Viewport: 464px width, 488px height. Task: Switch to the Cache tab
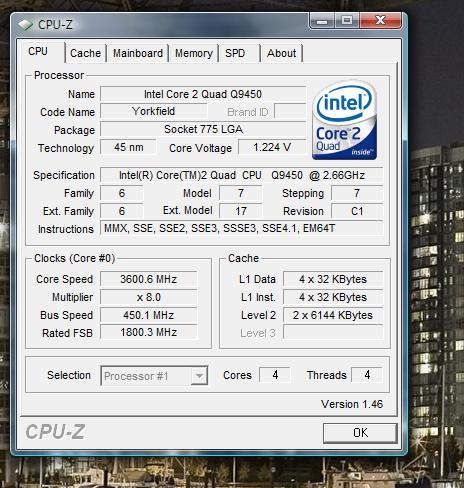(x=85, y=53)
